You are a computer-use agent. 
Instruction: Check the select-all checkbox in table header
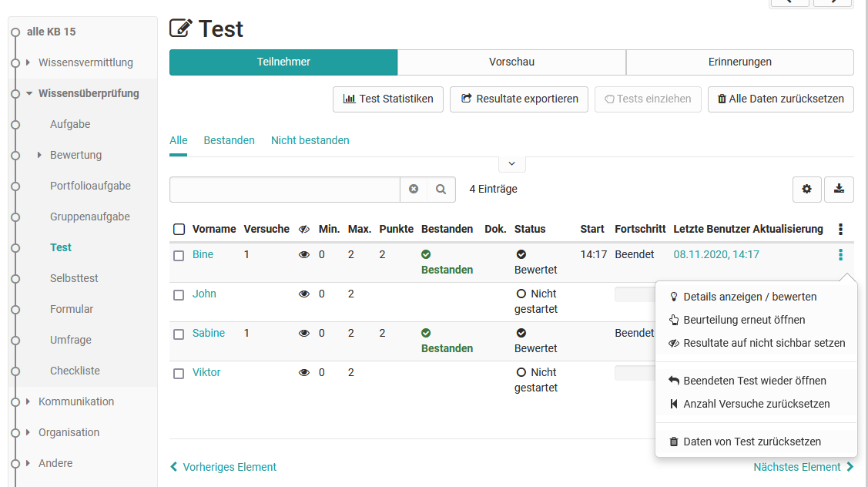pos(179,229)
